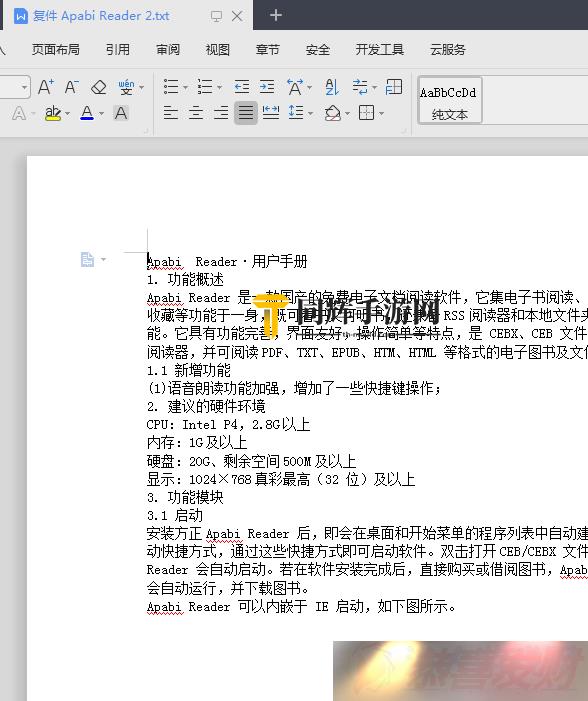Clear formatting with eraser icon
The image size is (588, 701).
point(98,87)
